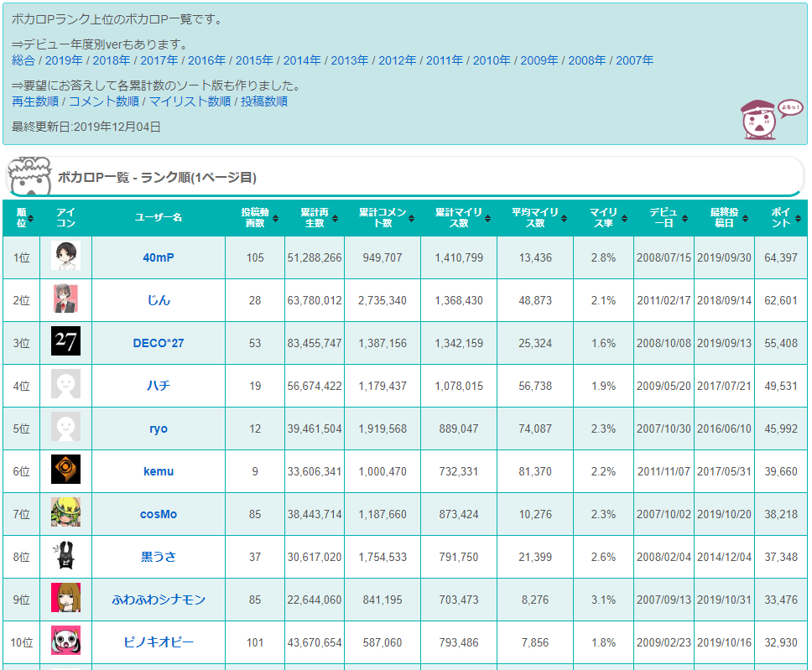This screenshot has height=670, width=812.
Task: Open the 40mP user page
Action: 159,257
